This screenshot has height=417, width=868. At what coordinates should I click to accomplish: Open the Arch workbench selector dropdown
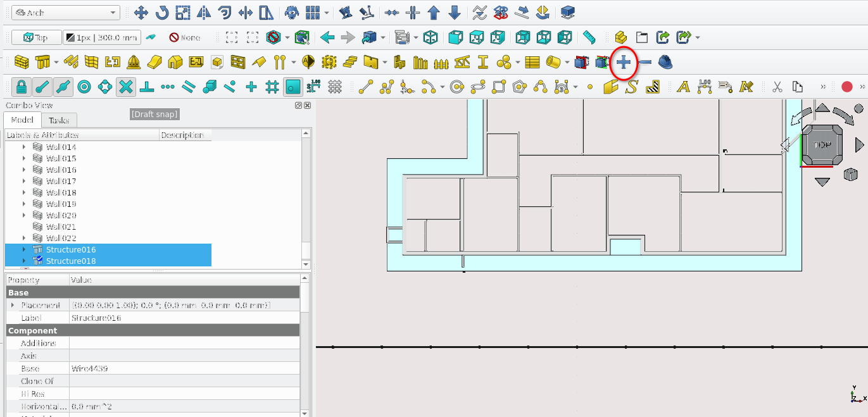click(66, 13)
